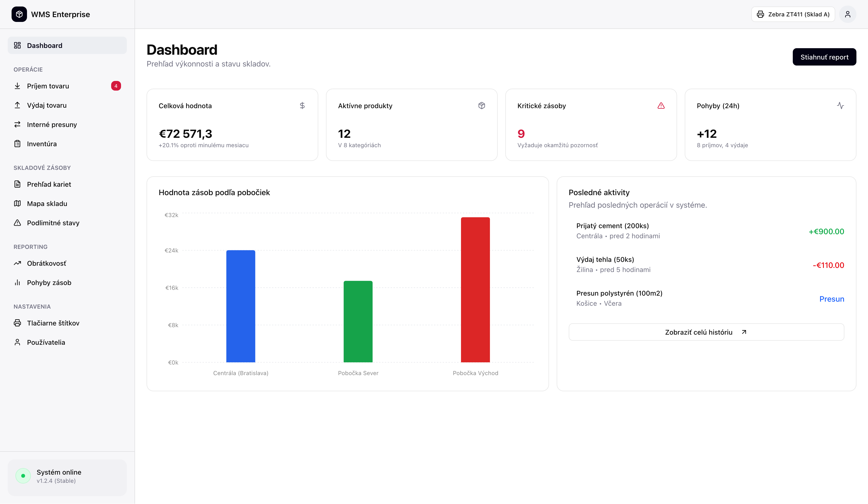
Task: Click the blue Presun activity label
Action: click(832, 299)
